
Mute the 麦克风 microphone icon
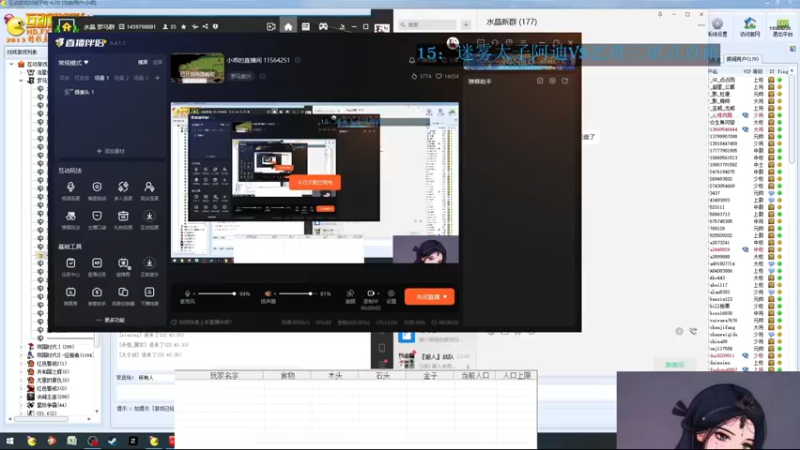[187, 294]
